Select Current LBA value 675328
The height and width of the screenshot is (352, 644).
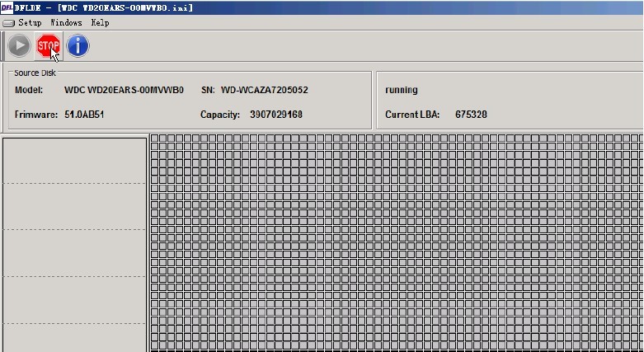(x=471, y=115)
